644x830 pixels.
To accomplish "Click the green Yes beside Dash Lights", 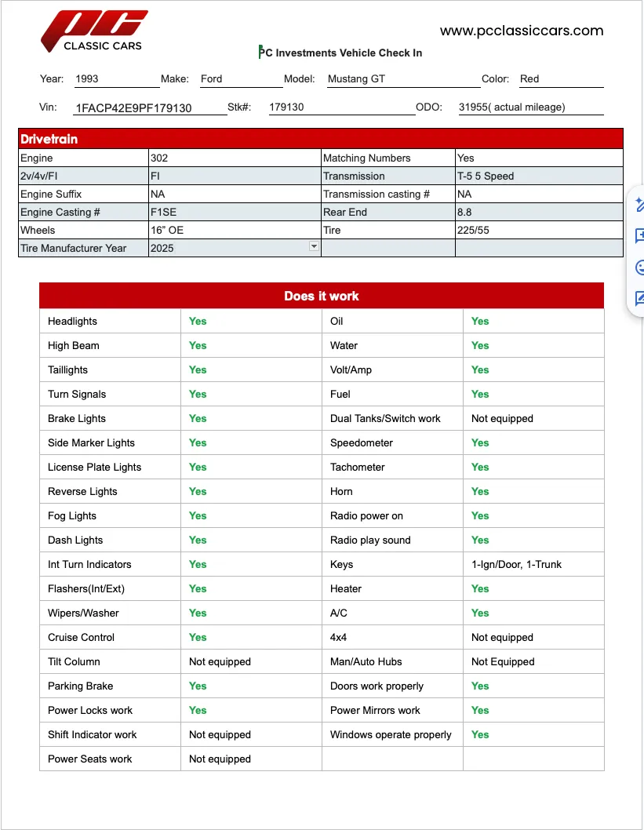I will (198, 541).
